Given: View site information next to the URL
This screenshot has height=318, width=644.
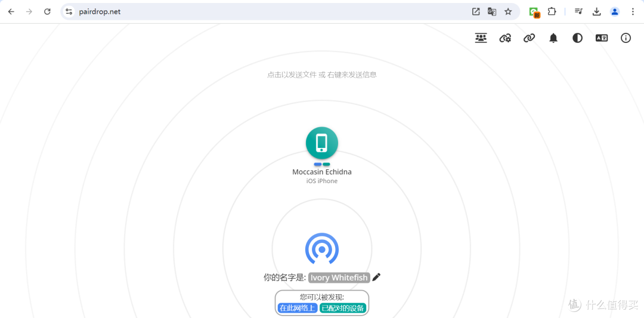Looking at the screenshot, I should click(x=69, y=11).
